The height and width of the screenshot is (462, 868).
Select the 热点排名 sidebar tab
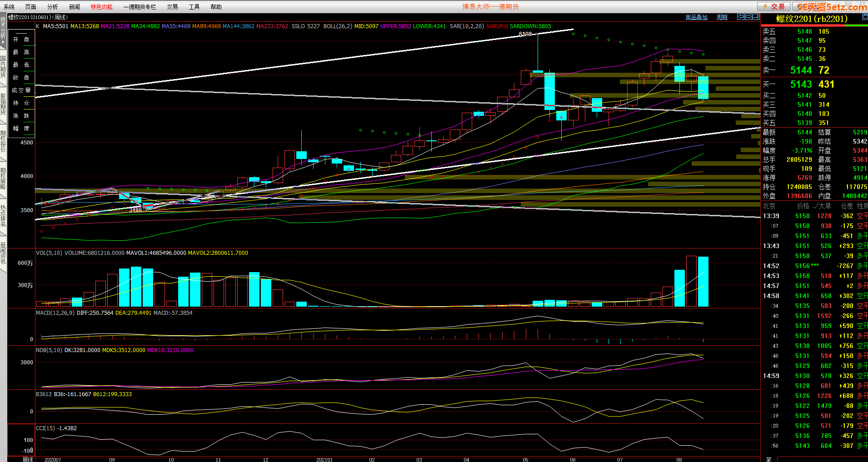click(x=3, y=216)
